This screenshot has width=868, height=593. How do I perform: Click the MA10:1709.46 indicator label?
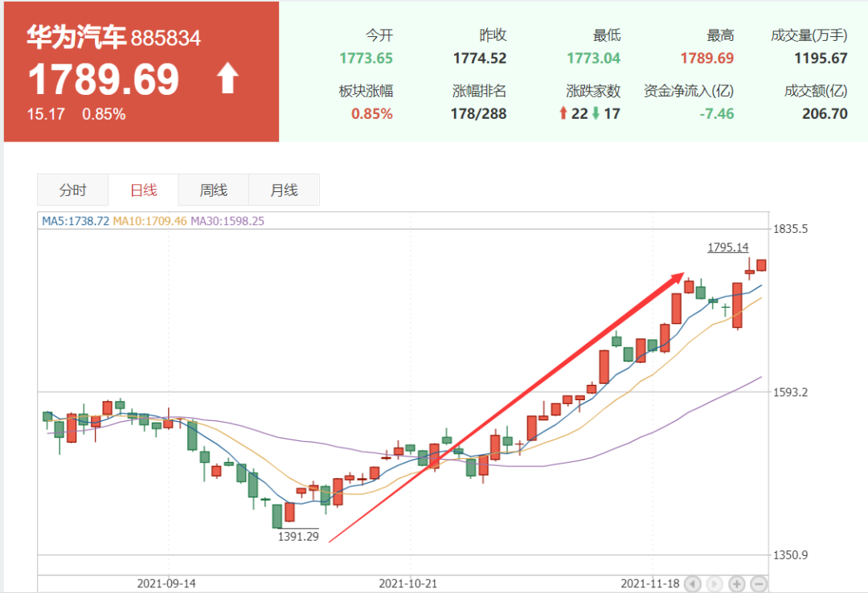pos(149,221)
